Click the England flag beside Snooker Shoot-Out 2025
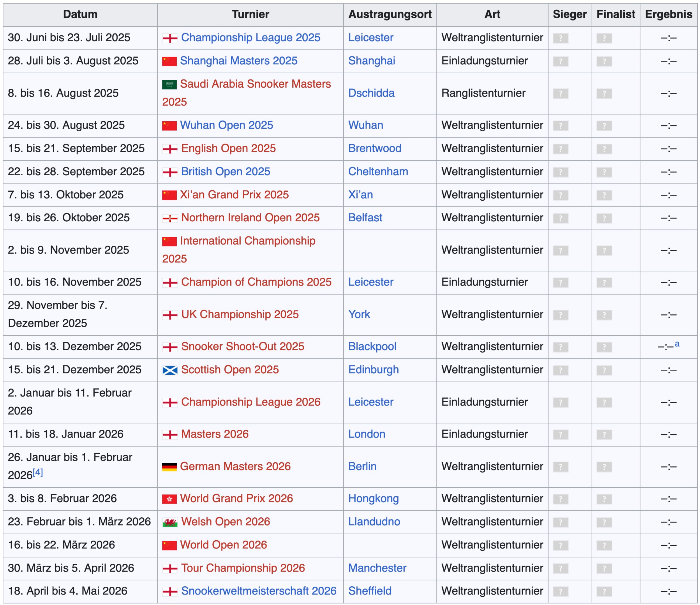 click(170, 347)
